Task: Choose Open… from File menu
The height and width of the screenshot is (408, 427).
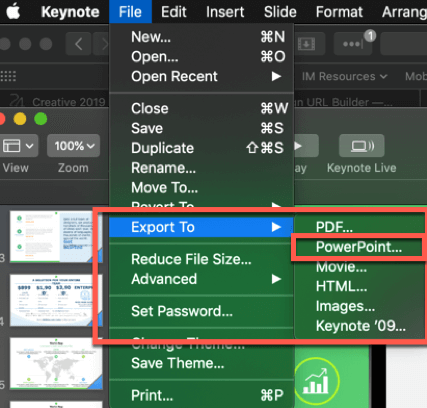Action: [201, 57]
